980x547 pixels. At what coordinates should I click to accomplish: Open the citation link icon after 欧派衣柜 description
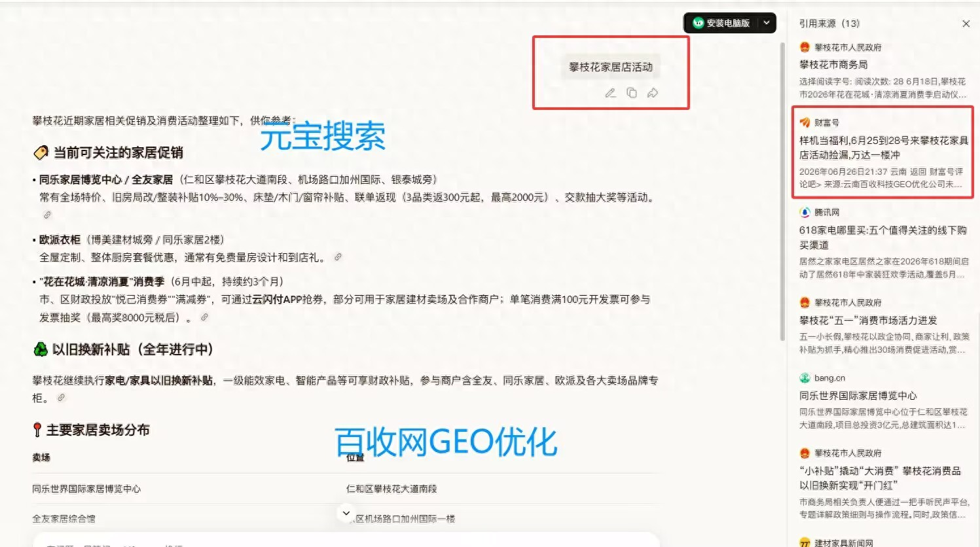point(338,257)
